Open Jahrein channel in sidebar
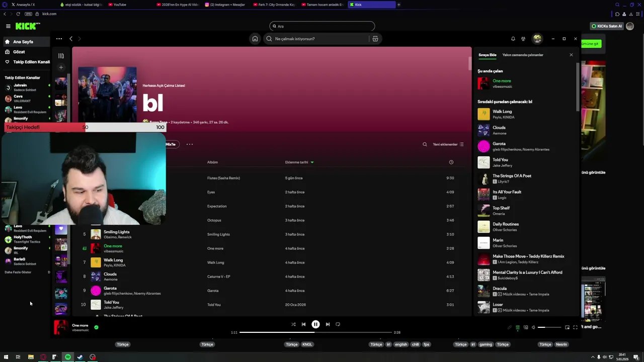 tap(26, 87)
